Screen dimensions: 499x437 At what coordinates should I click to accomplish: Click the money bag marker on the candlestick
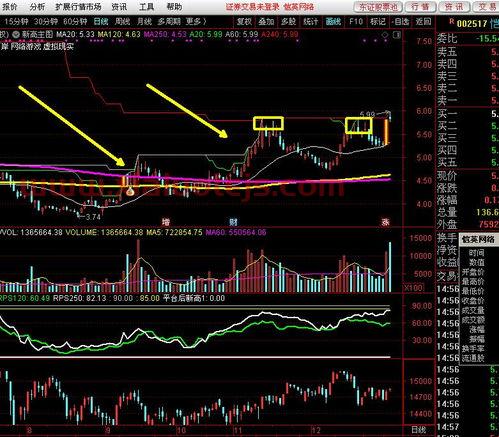(x=129, y=191)
